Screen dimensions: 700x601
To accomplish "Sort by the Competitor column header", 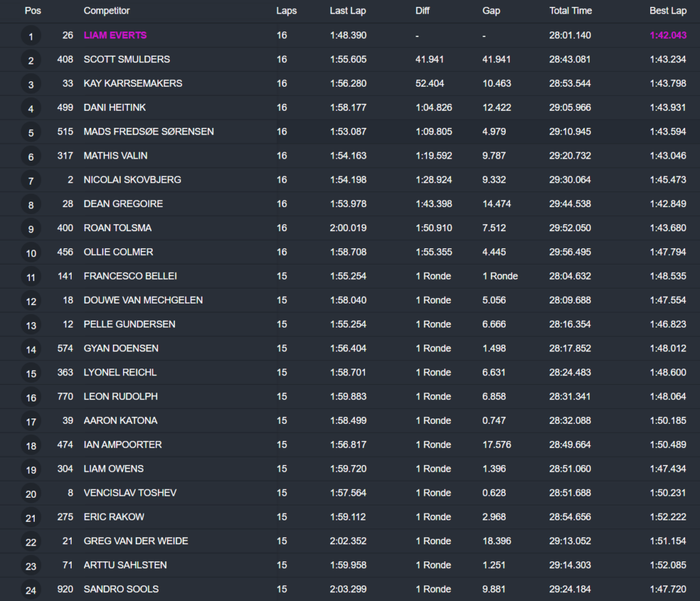I will 107,11.
